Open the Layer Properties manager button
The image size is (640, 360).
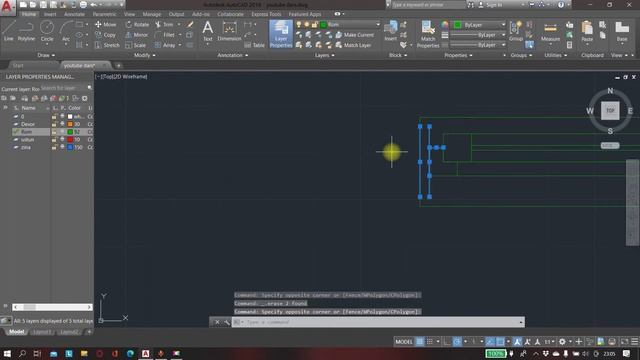coord(281,34)
